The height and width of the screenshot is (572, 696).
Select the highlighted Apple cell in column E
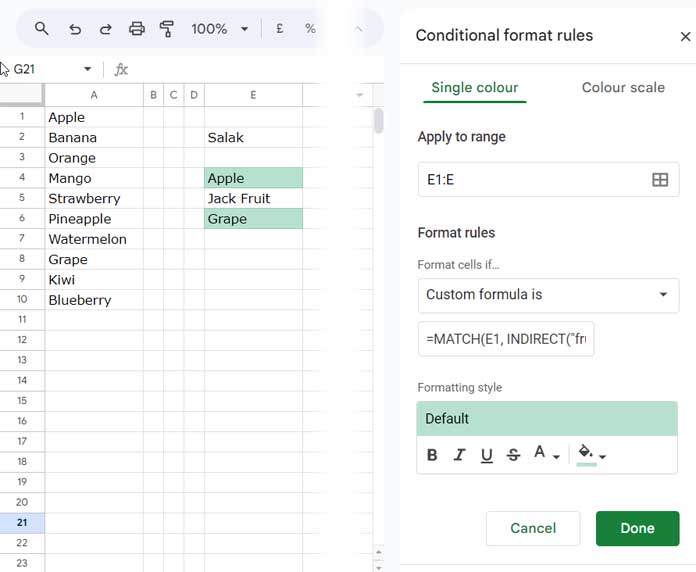253,178
